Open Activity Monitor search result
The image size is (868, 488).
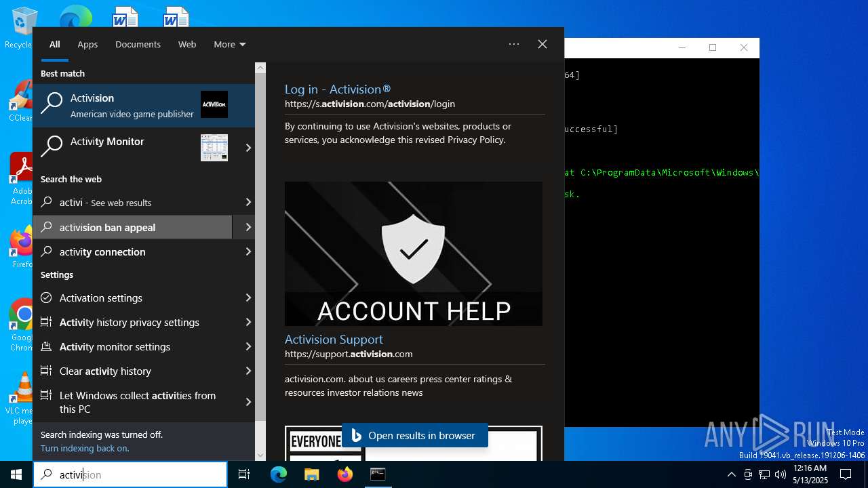(x=136, y=147)
